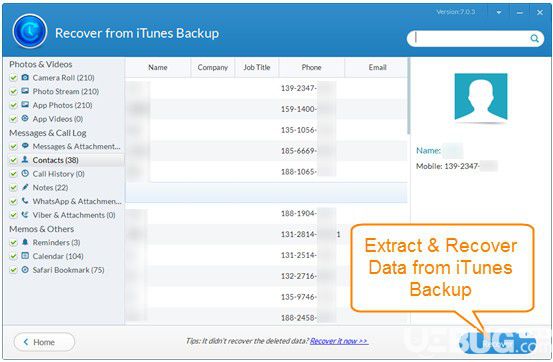
Task: Select the contact row with phone 131-2814-
Action: 266,234
